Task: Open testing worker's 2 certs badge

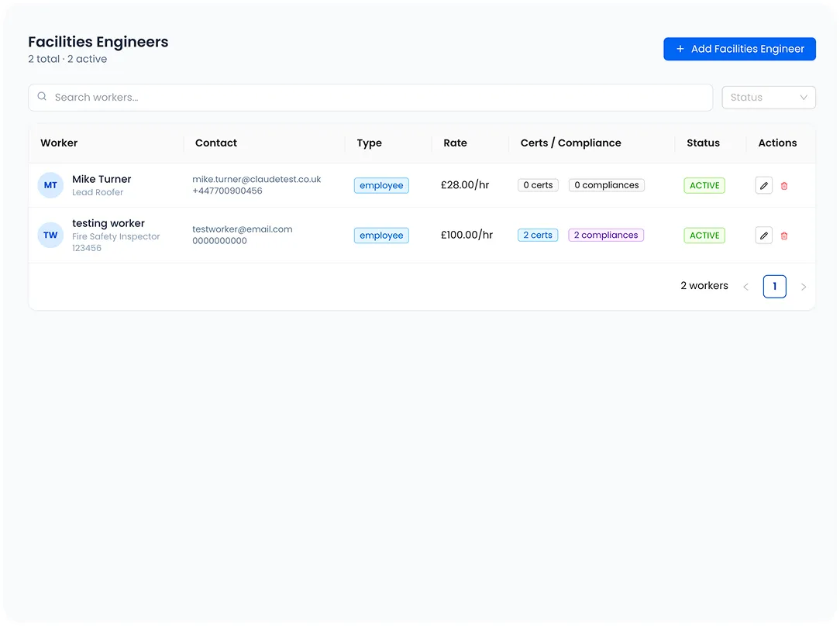Action: pos(538,235)
